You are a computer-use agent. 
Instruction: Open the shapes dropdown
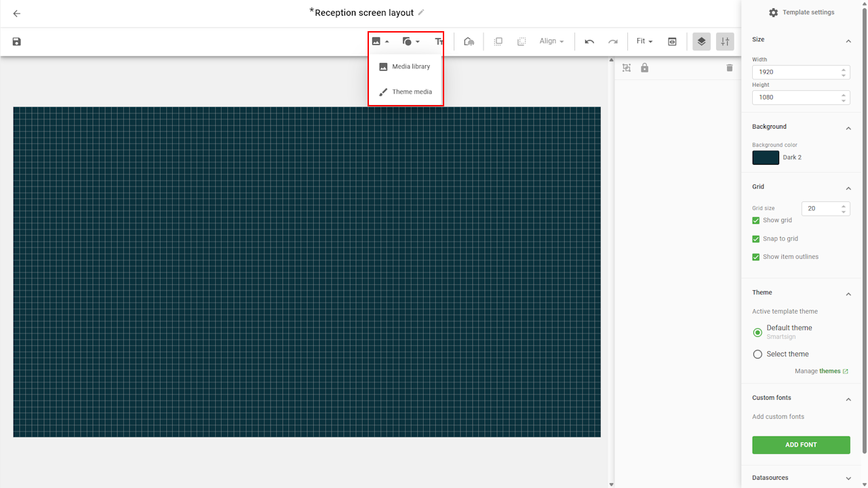coord(411,41)
